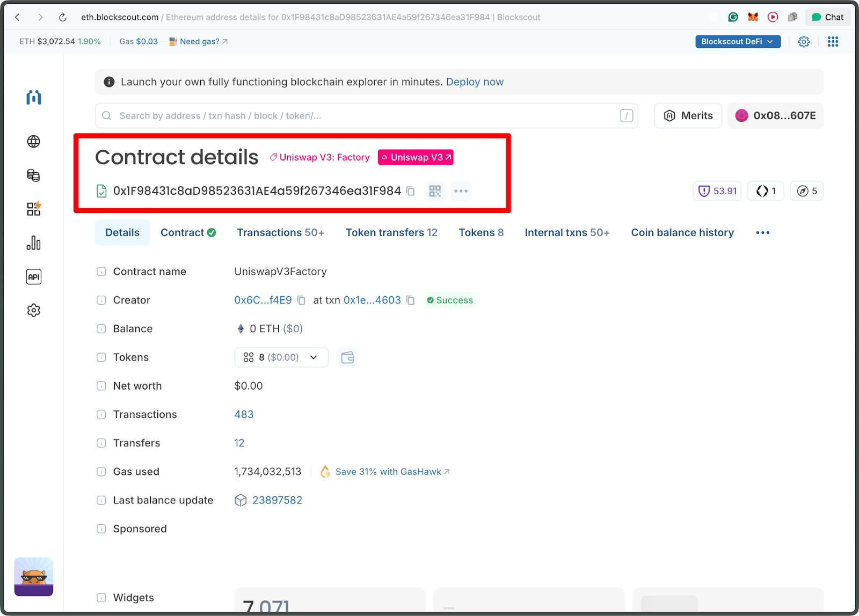Show the contract address QR code
This screenshot has height=616, width=859.
coord(434,191)
